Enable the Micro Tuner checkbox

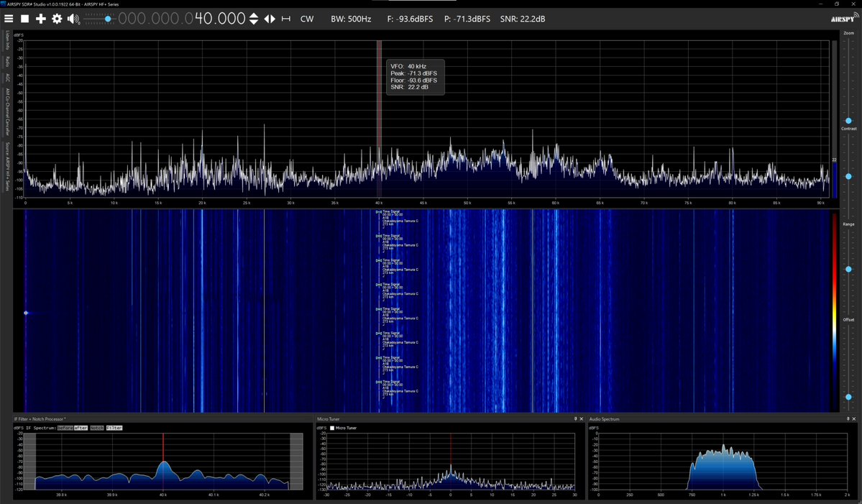pyautogui.click(x=332, y=428)
